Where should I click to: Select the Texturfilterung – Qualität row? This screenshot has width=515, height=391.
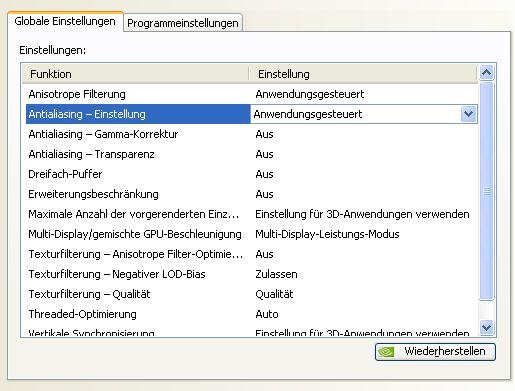252,294
